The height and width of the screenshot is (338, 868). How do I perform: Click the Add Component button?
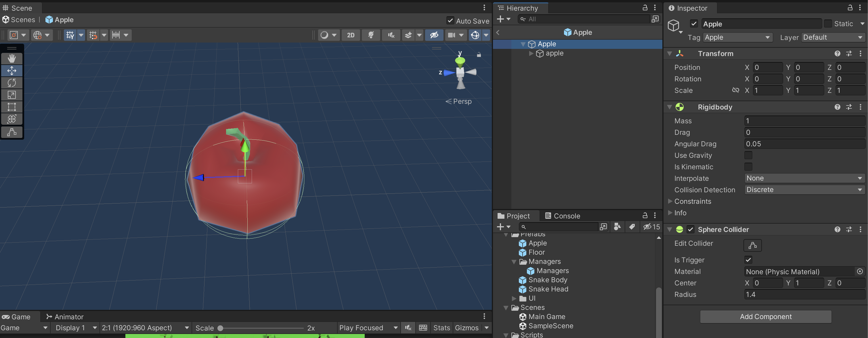765,317
